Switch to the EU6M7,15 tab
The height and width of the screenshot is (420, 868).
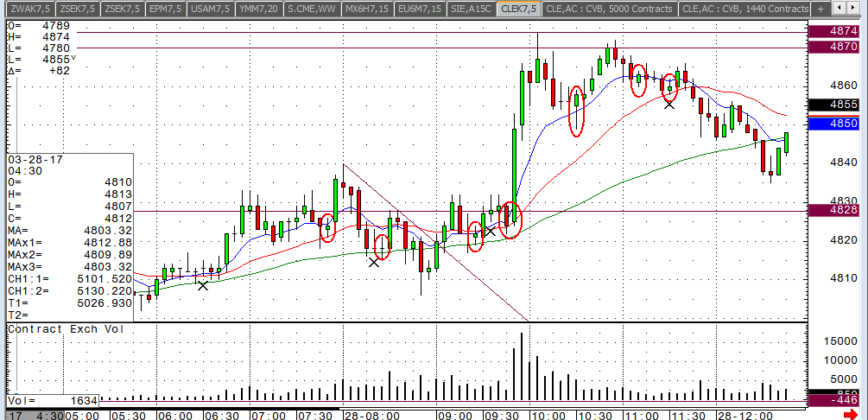pos(421,9)
